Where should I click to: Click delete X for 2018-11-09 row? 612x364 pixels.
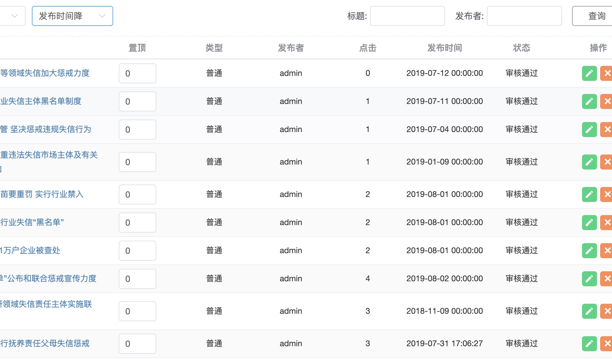click(607, 311)
